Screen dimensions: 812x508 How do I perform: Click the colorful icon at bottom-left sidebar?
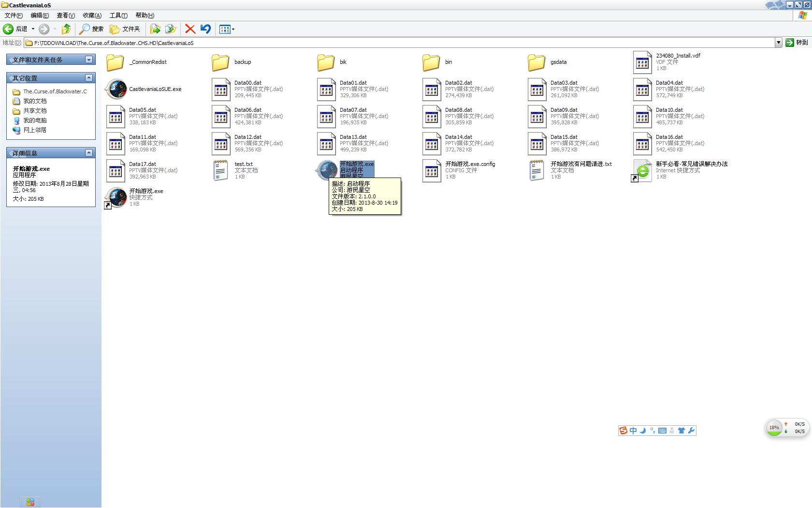pyautogui.click(x=30, y=502)
